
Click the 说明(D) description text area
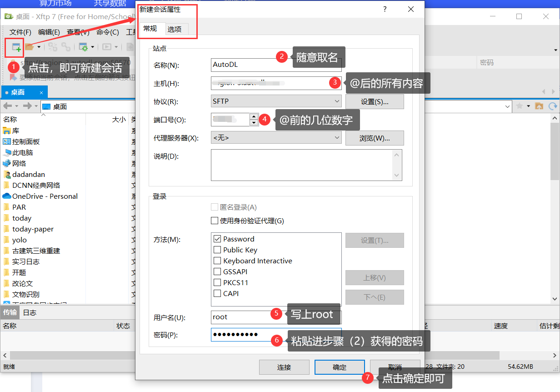[x=306, y=165]
